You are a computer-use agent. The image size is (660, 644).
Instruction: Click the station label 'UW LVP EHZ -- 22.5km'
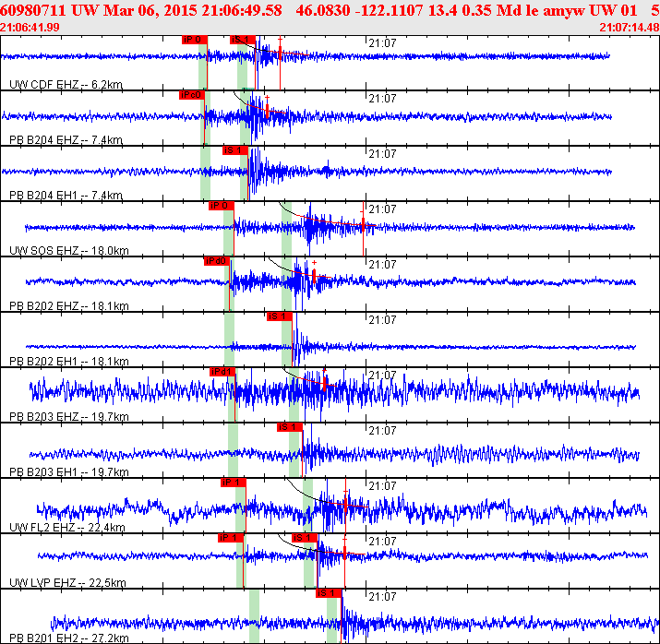pyautogui.click(x=67, y=582)
